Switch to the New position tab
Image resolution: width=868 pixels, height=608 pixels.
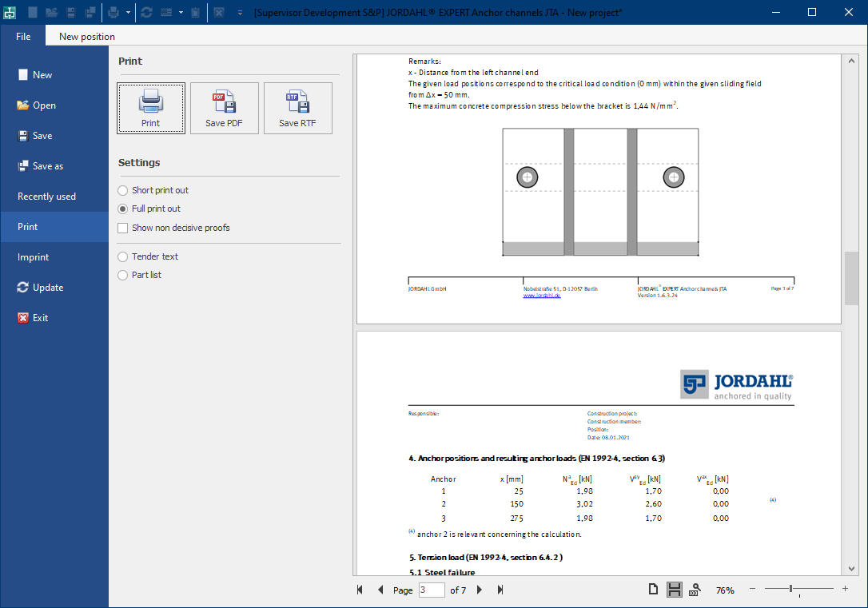pos(87,37)
